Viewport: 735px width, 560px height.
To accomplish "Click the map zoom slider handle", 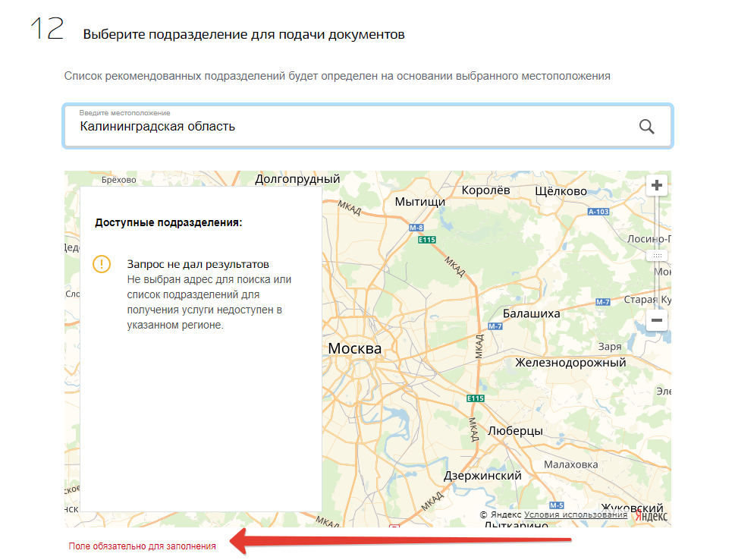I will tap(657, 256).
